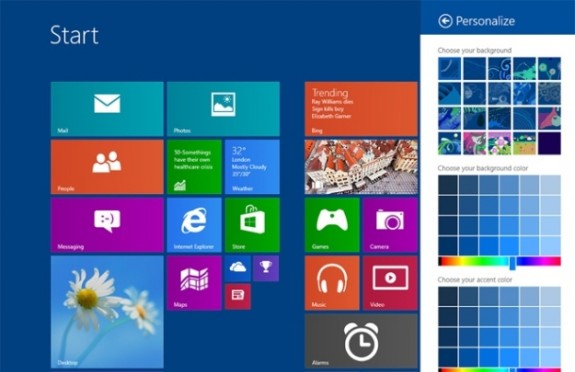The width and height of the screenshot is (575, 372).
Task: Launch the People tile
Action: click(107, 167)
